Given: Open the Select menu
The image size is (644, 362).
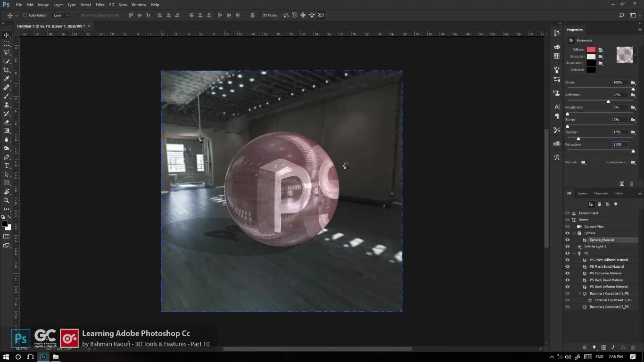Looking at the screenshot, I should (x=86, y=5).
